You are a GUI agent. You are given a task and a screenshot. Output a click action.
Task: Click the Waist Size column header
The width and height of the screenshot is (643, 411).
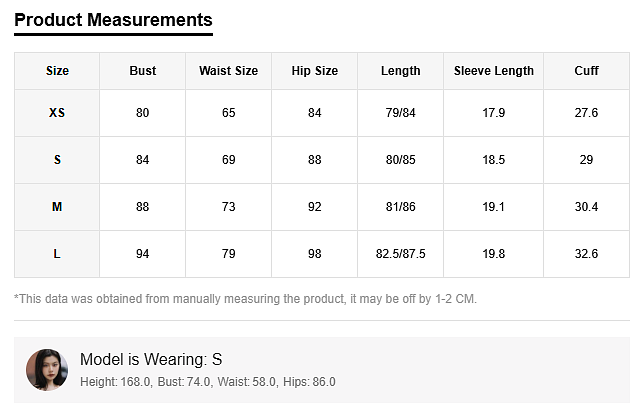tap(228, 71)
